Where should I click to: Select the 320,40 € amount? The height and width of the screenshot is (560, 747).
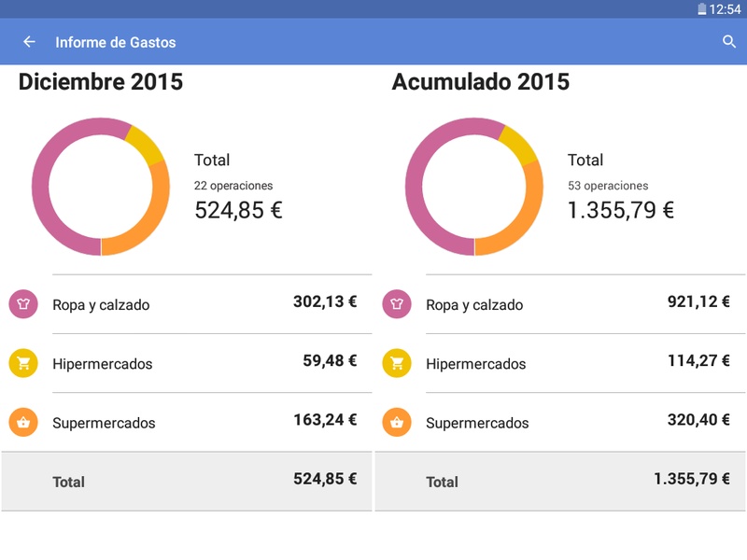698,419
